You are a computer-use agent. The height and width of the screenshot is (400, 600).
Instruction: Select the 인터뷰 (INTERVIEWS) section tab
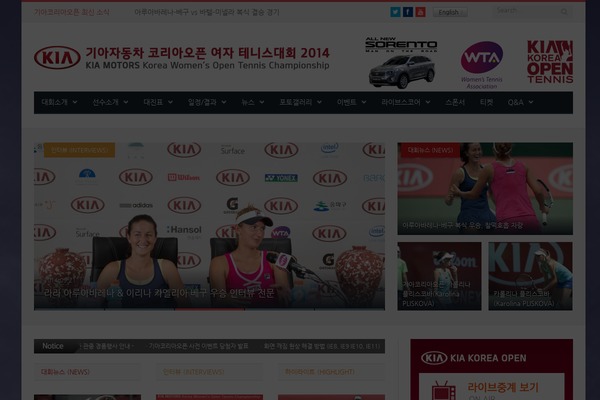[x=193, y=372]
